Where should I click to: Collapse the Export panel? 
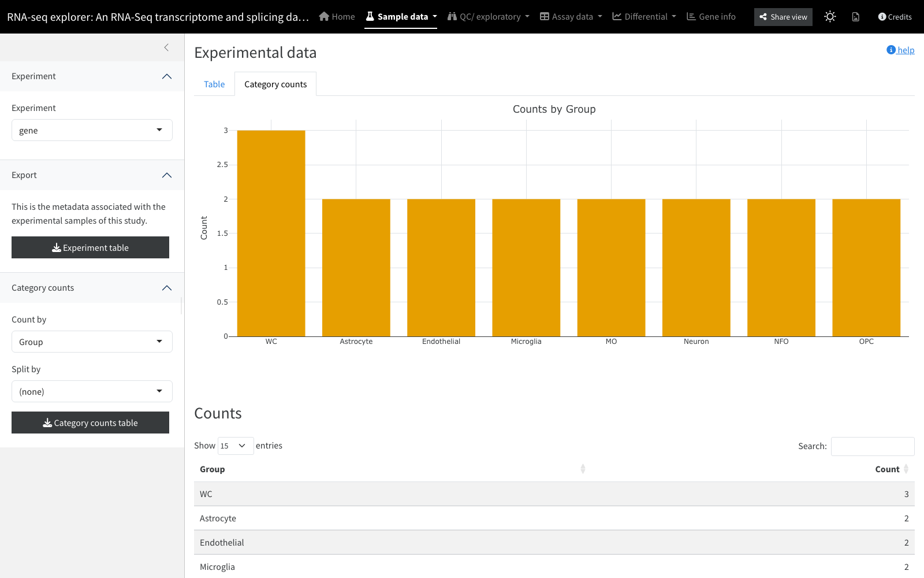click(x=92, y=175)
